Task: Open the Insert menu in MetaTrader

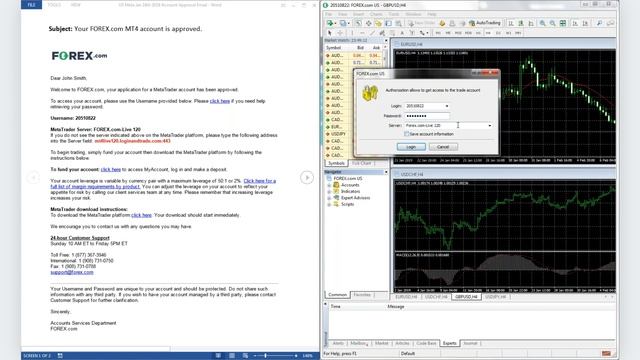Action: 358,14
